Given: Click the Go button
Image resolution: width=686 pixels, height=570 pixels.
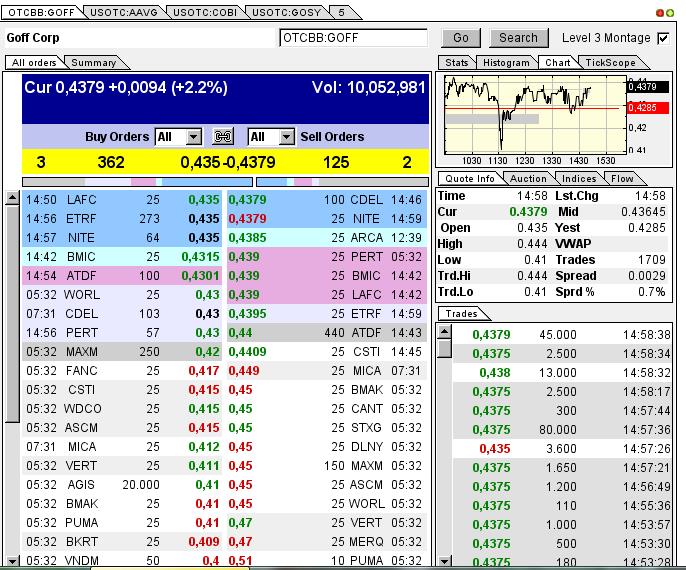Looking at the screenshot, I should [x=461, y=38].
